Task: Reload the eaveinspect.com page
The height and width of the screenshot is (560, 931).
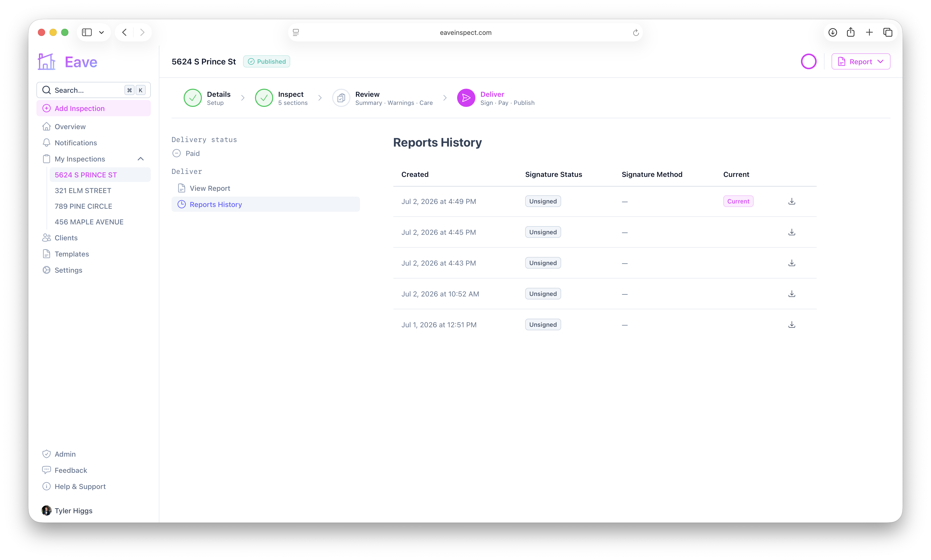Action: (636, 32)
